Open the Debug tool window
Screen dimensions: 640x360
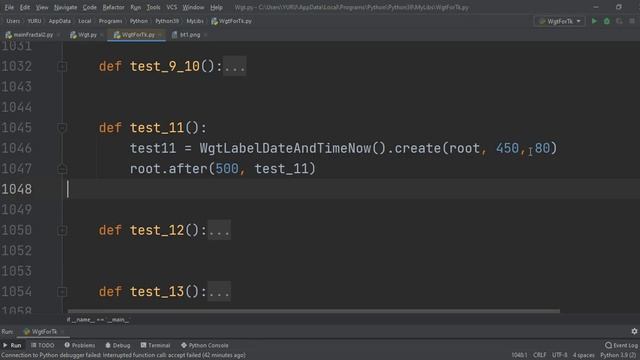[x=118, y=345]
